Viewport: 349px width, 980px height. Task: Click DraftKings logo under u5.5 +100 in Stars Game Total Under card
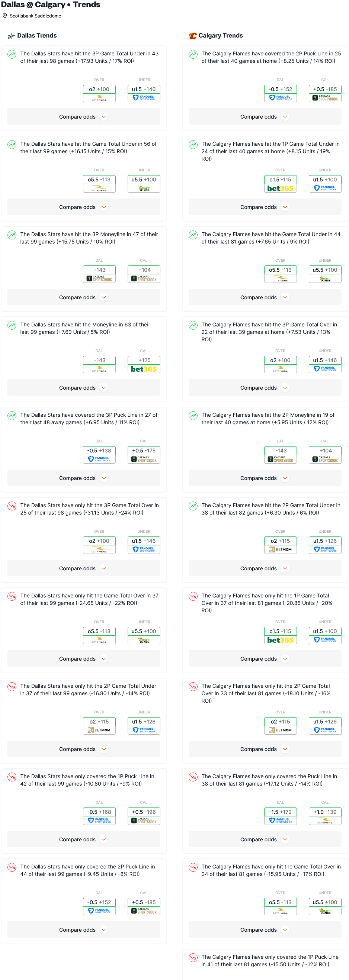[x=144, y=188]
